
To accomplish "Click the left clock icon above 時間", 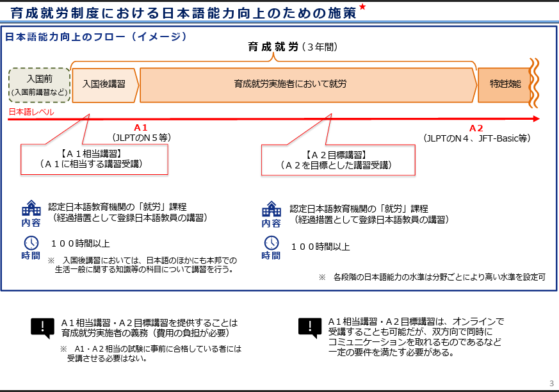I will pyautogui.click(x=31, y=243).
